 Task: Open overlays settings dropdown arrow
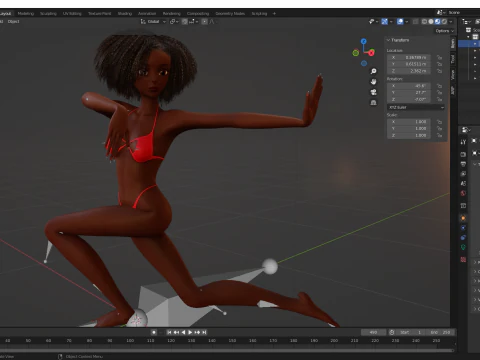[407, 21]
